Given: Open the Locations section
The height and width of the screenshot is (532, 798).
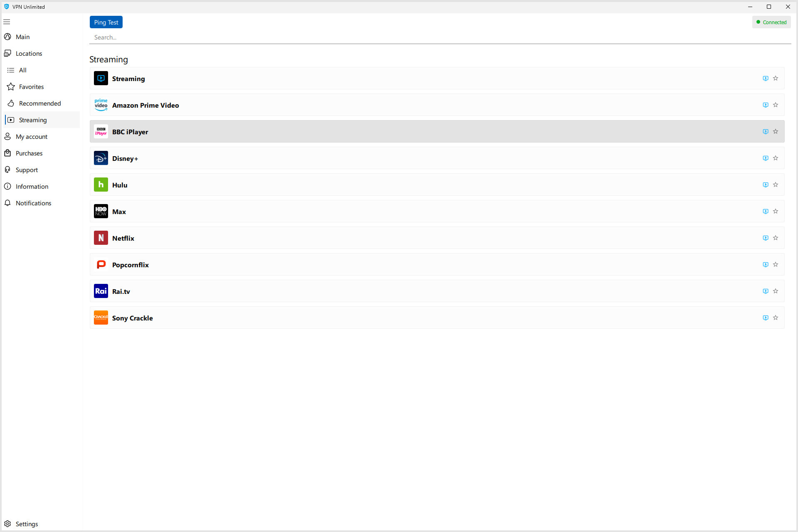Looking at the screenshot, I should (29, 53).
